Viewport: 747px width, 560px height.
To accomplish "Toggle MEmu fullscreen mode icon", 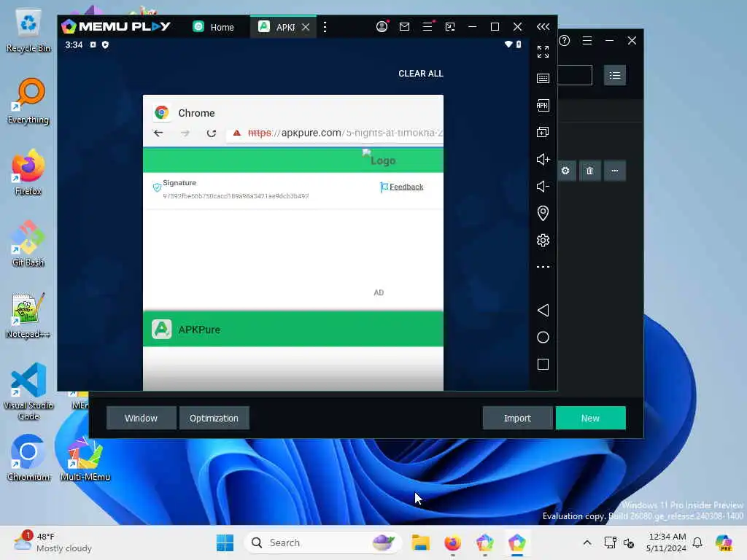I will click(x=543, y=52).
